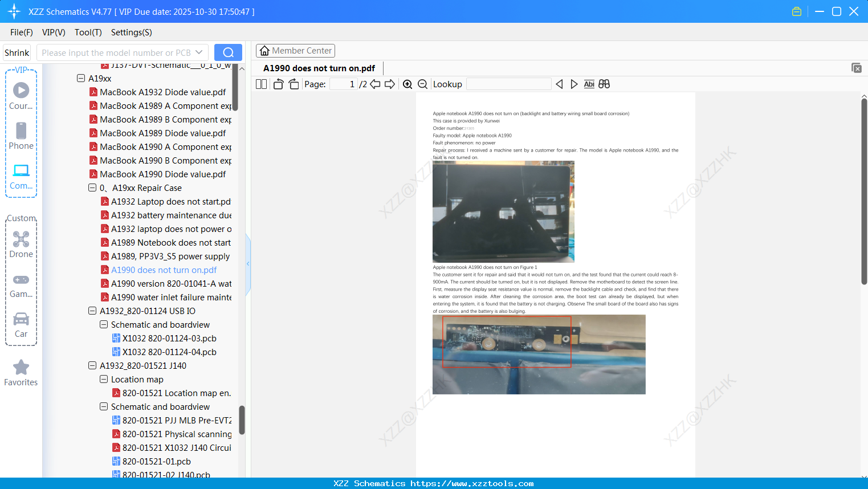This screenshot has width=868, height=489.
Task: Open the xzztools.com link in the status bar
Action: pos(472,483)
